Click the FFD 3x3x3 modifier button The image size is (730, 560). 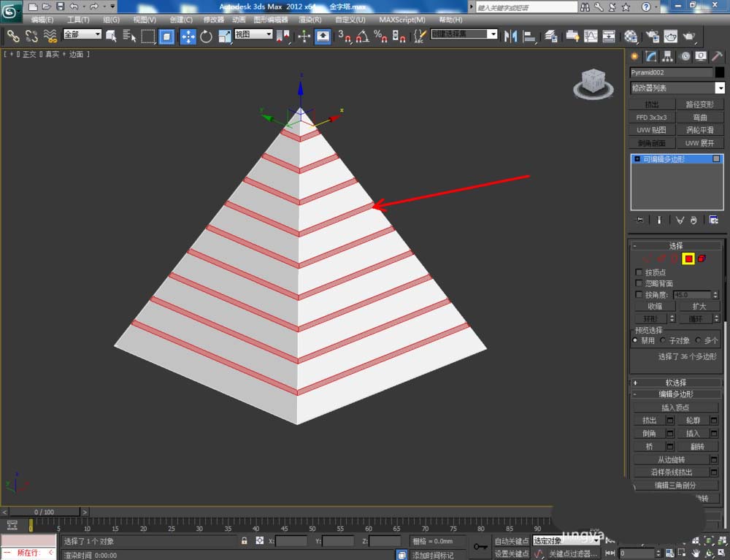[x=651, y=118]
